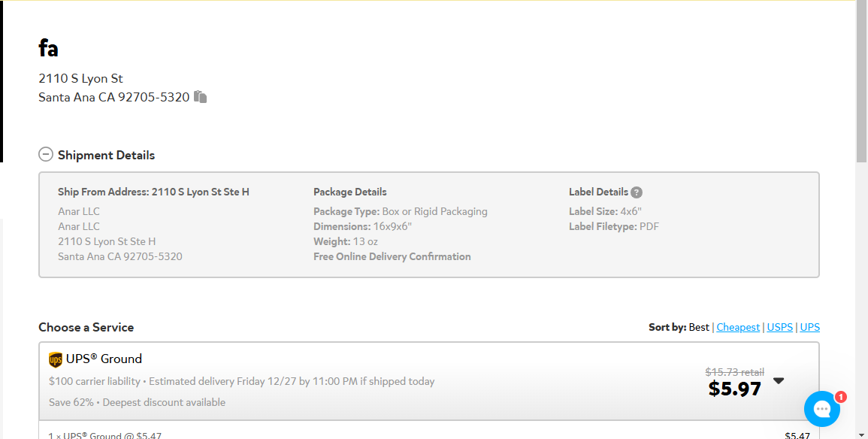868x439 pixels.
Task: Click the 1 x UPS Ground line item
Action: [x=105, y=435]
